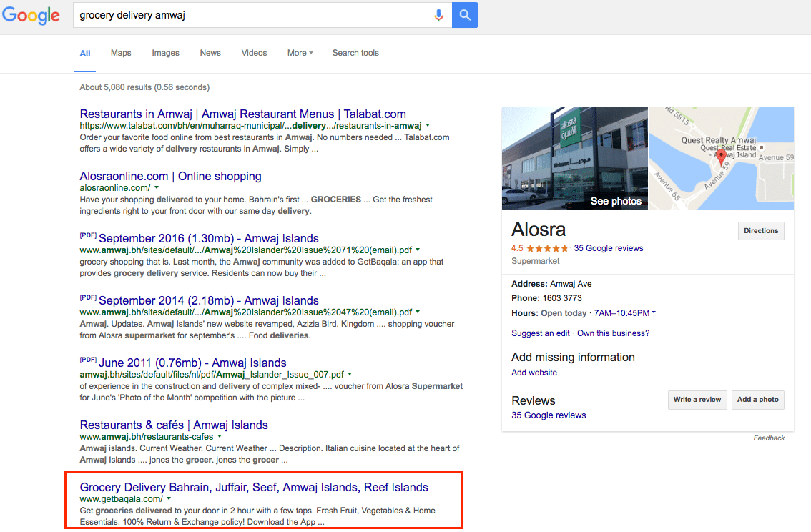Expand arrow beside talabat.com URL
The image size is (811, 532).
(428, 126)
